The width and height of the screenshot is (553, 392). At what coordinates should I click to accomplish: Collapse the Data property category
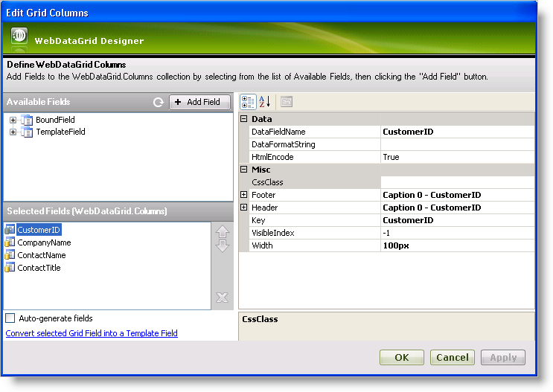click(x=243, y=119)
